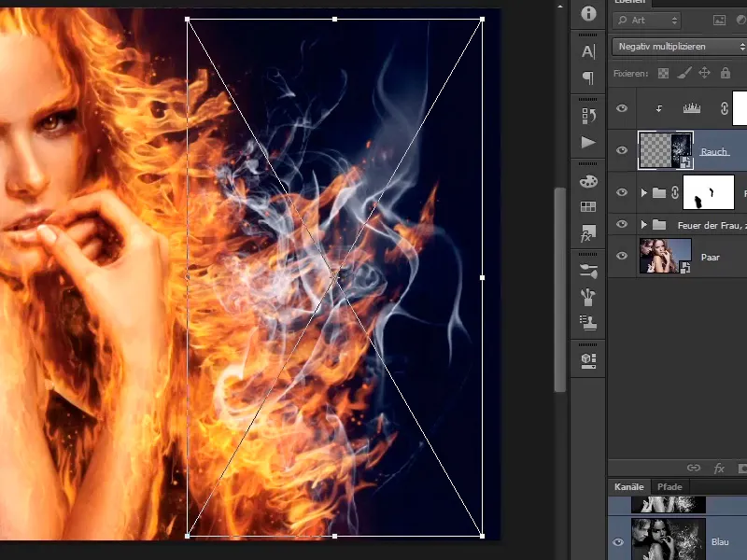Open the Art layer filter dropdown
The width and height of the screenshot is (747, 560).
(646, 20)
